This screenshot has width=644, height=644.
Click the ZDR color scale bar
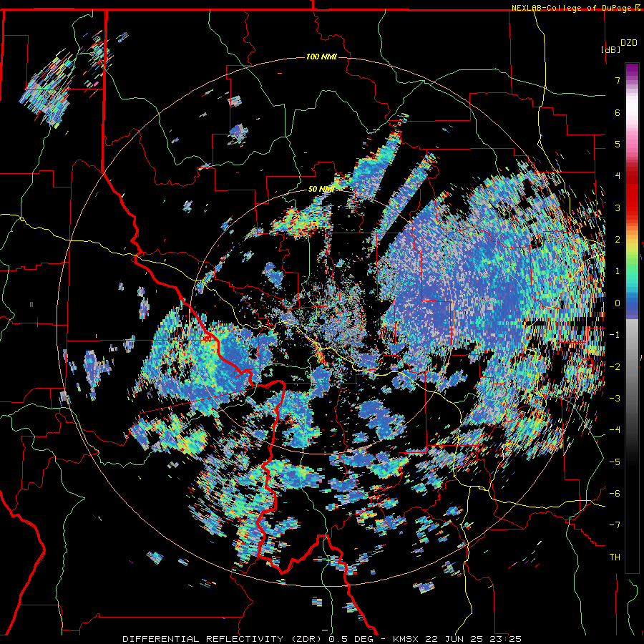tap(632, 318)
